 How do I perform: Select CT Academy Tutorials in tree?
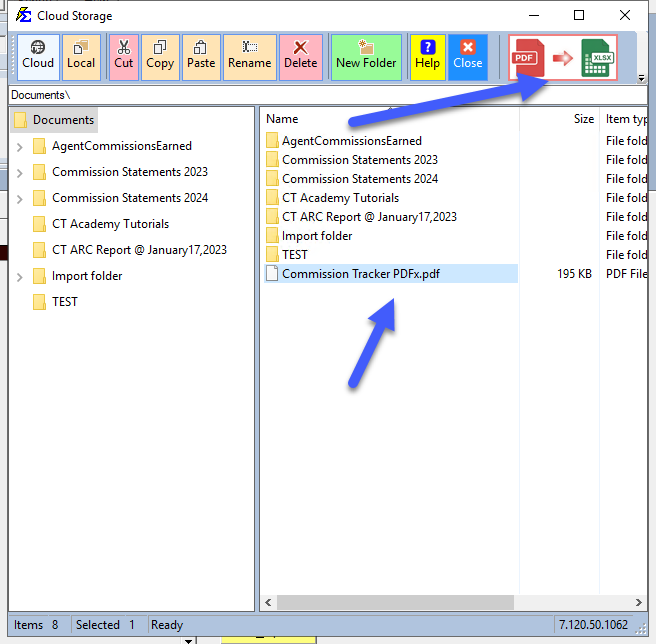pos(110,224)
